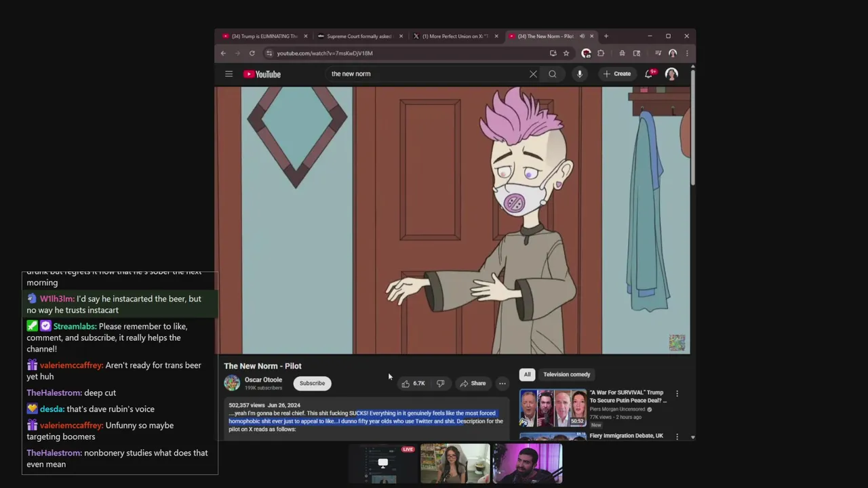Open the browser extensions puzzle icon
The height and width of the screenshot is (488, 868).
tap(601, 54)
